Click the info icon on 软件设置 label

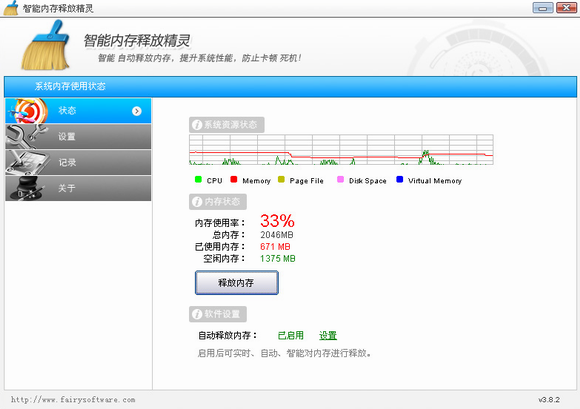(x=197, y=314)
